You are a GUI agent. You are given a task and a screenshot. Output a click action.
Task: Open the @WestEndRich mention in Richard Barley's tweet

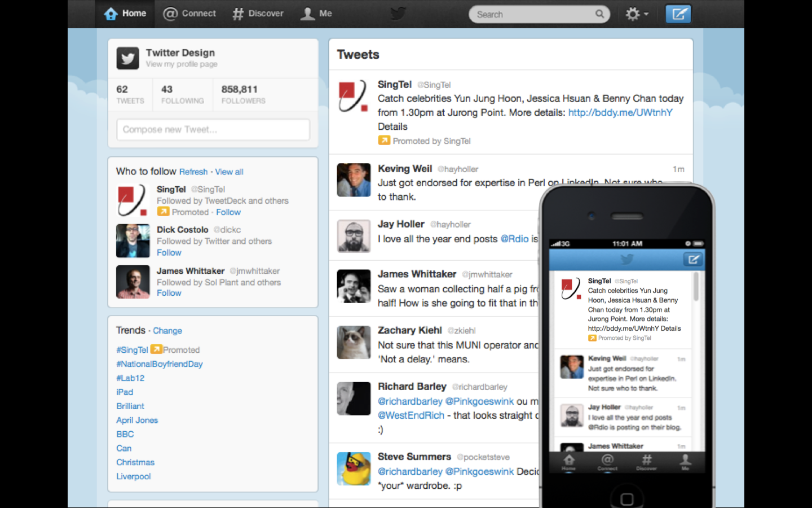(411, 415)
